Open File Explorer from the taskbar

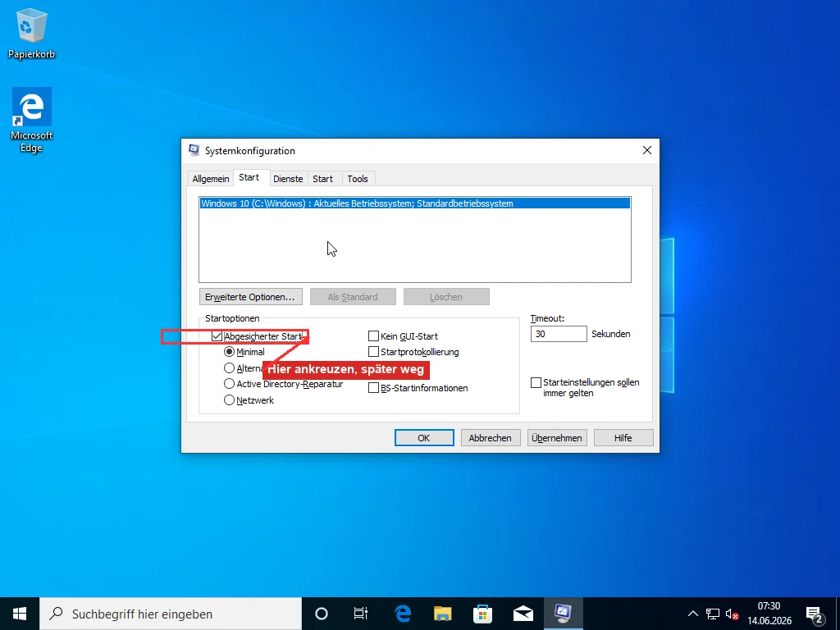pos(442,614)
